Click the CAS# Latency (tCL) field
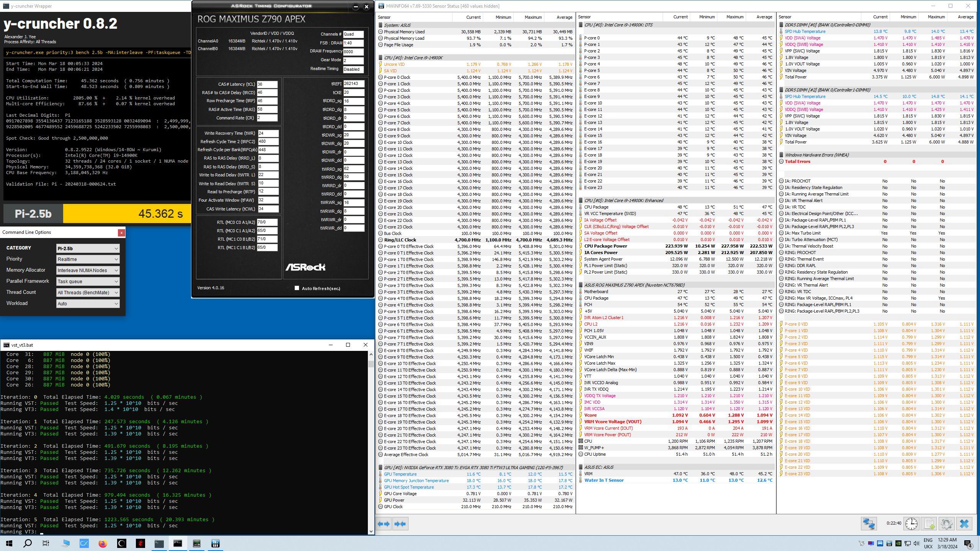Image resolution: width=980 pixels, height=551 pixels. click(267, 84)
